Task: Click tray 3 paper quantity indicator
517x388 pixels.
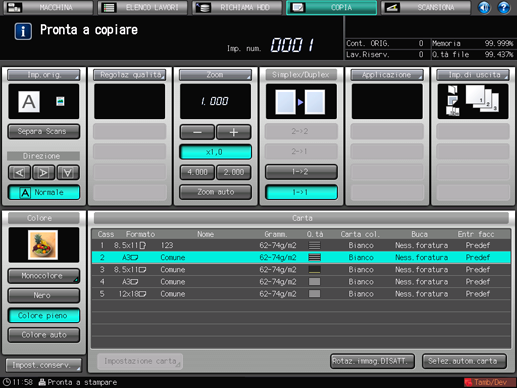Action: coord(314,269)
